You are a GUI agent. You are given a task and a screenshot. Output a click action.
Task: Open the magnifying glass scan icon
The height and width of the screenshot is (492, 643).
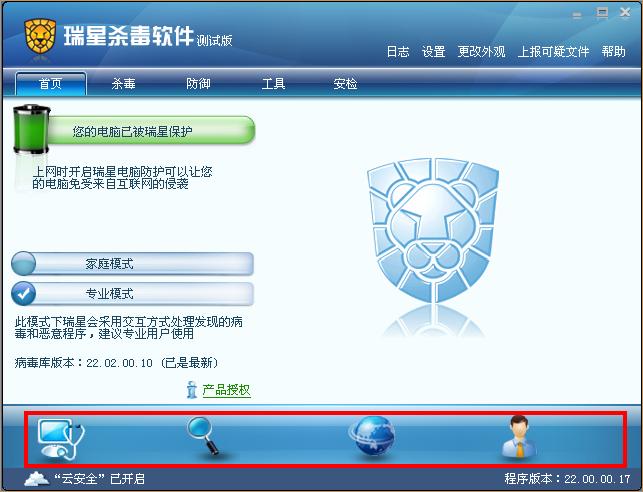(x=203, y=436)
